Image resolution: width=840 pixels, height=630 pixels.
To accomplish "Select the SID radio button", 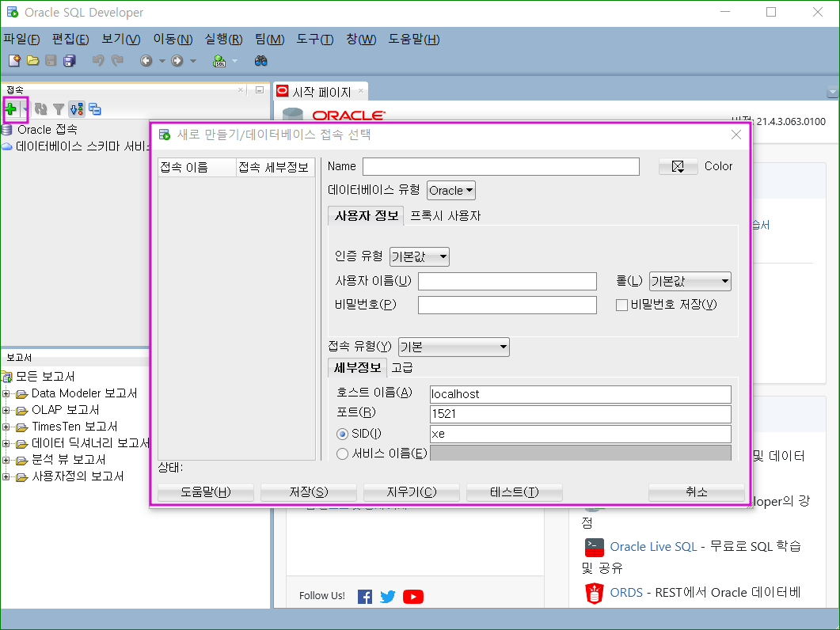I will [342, 434].
